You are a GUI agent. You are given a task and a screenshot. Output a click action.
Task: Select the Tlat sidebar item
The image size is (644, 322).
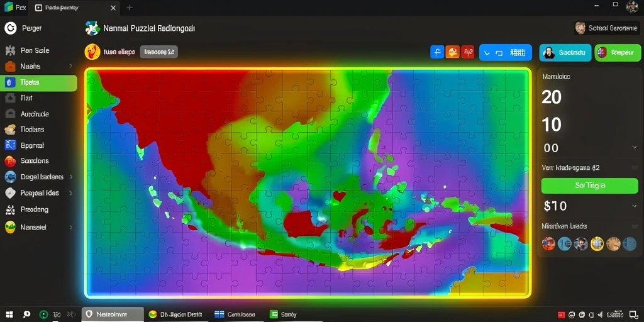(x=38, y=98)
